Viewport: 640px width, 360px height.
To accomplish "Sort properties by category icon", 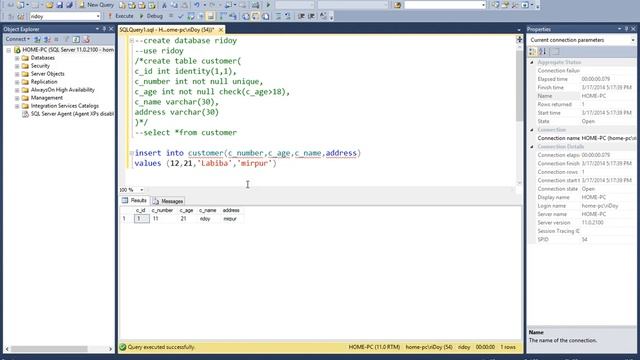I will tap(533, 52).
